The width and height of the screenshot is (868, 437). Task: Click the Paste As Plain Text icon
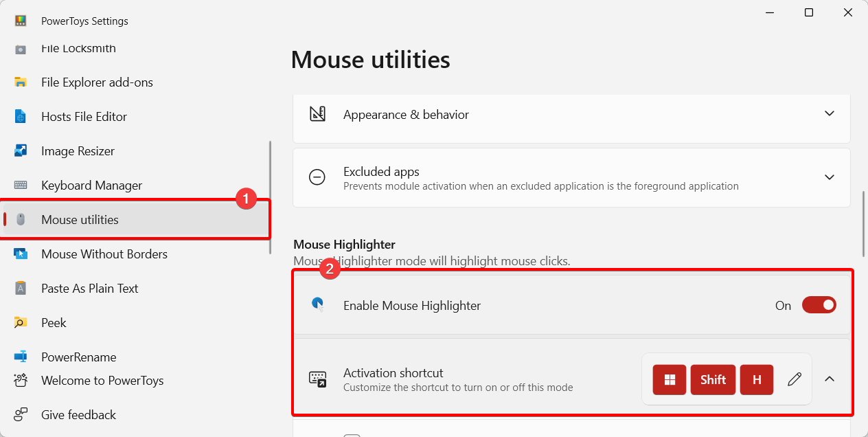pyautogui.click(x=21, y=289)
